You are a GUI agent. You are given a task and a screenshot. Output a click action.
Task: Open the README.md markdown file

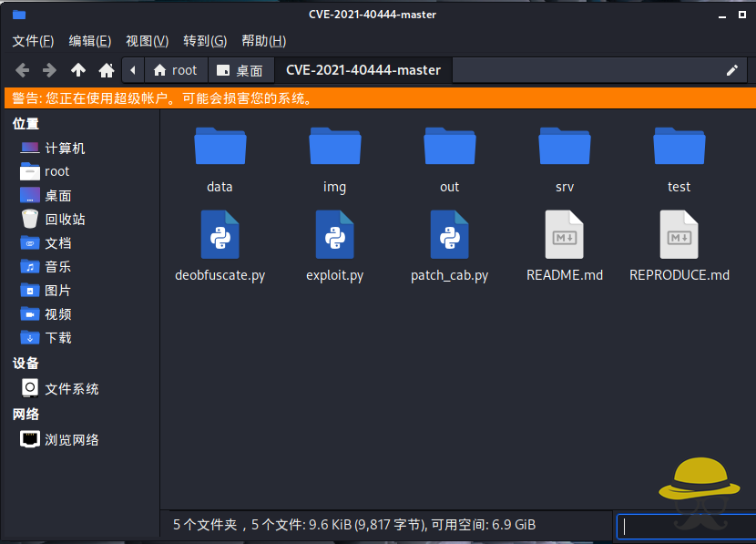564,233
